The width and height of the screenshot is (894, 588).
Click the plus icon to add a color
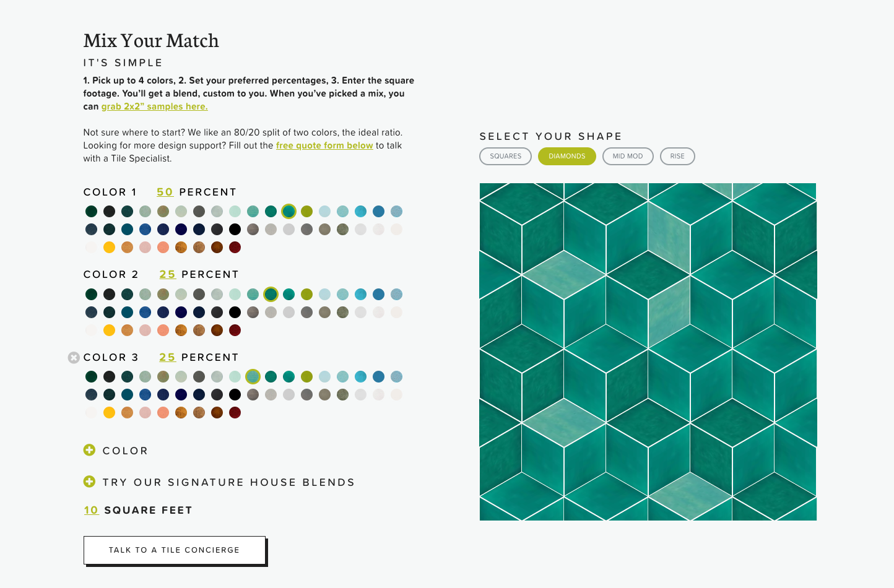(89, 450)
